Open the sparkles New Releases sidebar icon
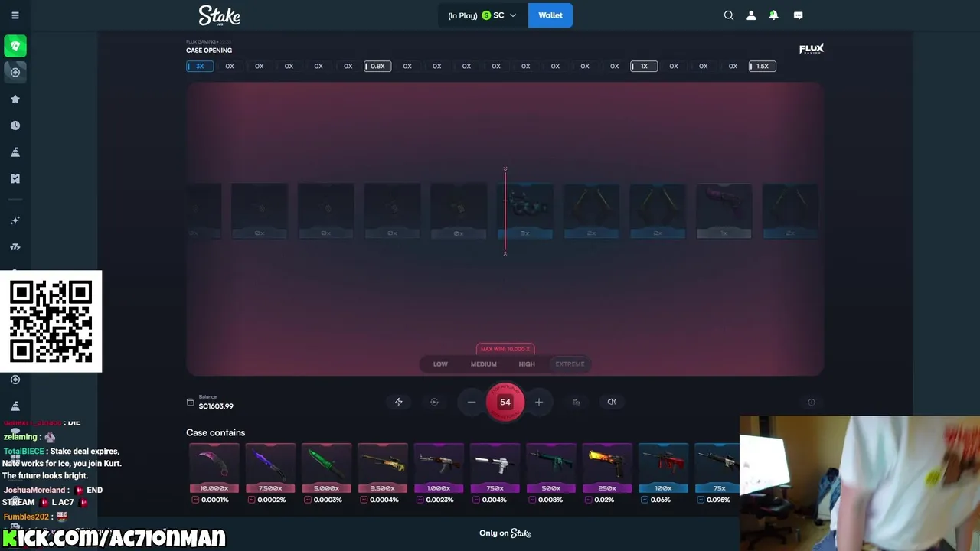Screen dimensions: 980x551 click(x=15, y=220)
